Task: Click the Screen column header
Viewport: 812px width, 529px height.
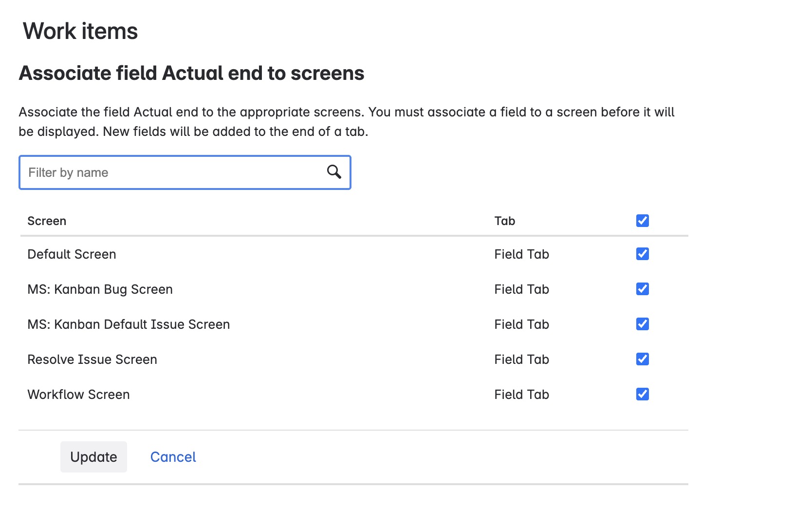Action: tap(47, 221)
